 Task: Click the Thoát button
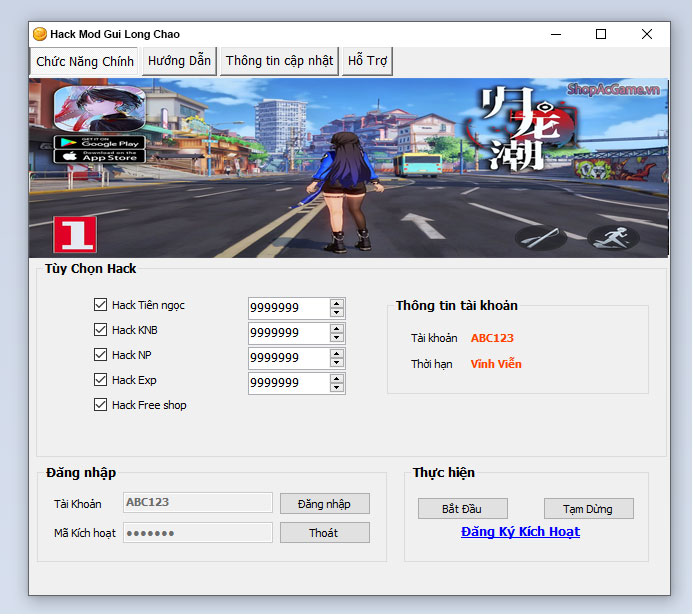point(325,532)
